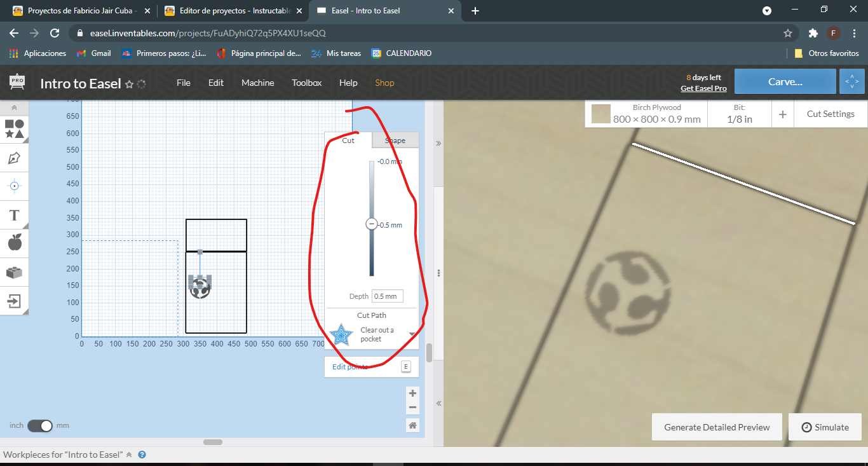Open the Chrome extensions puzzle icon

click(x=813, y=33)
